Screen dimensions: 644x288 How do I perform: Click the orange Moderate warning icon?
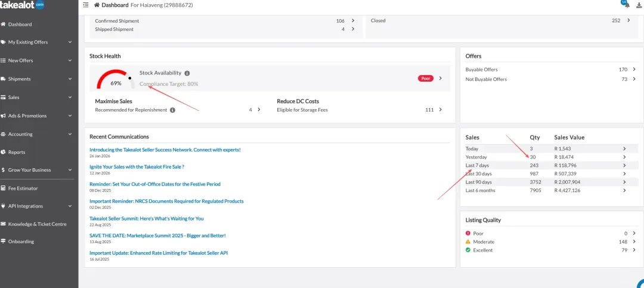click(468, 241)
